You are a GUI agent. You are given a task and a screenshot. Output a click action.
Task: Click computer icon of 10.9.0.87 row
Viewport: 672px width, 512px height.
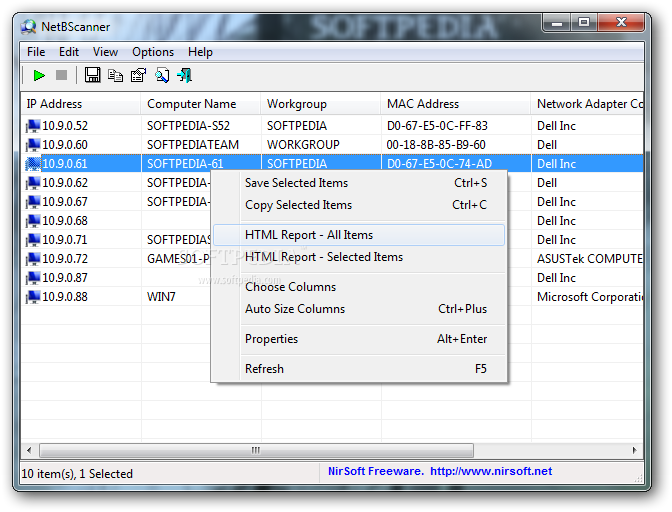(33, 278)
